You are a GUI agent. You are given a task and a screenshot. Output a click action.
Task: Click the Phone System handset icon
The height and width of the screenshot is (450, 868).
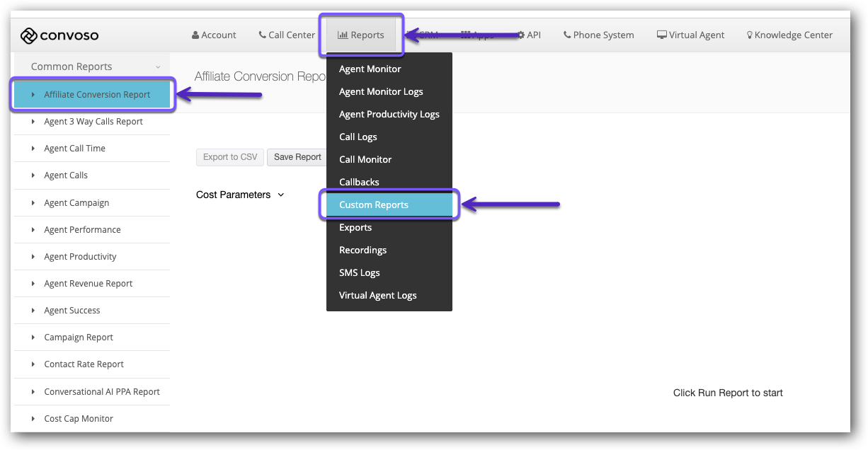(x=567, y=35)
